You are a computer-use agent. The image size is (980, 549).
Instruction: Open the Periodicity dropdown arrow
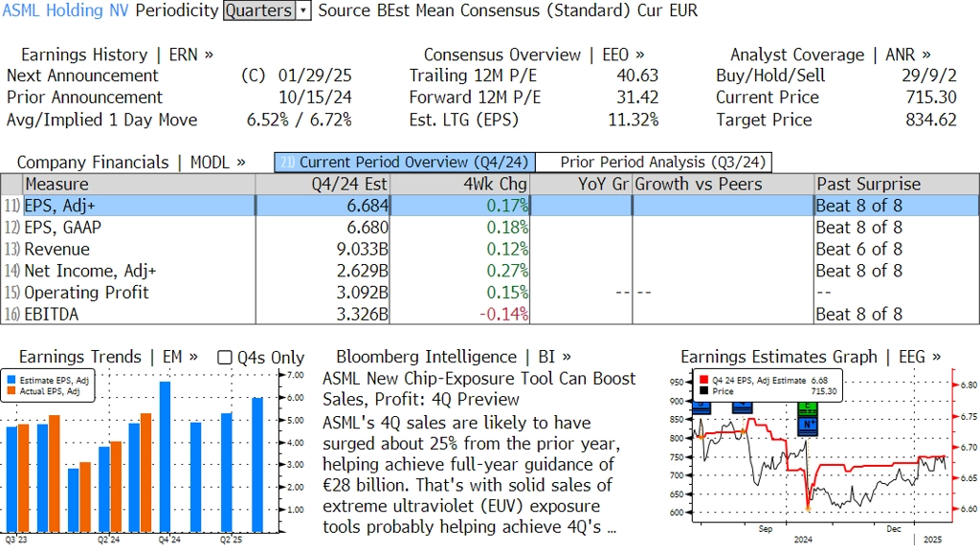(x=303, y=11)
